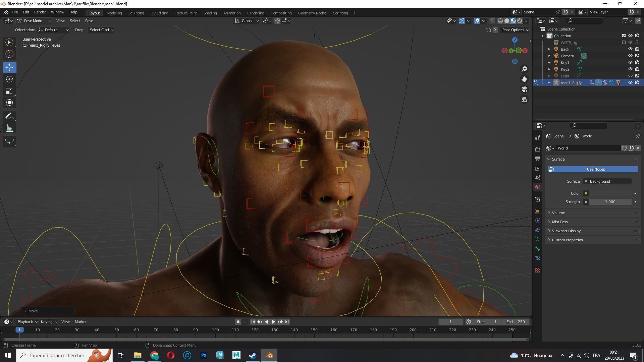Expand the Custom Properties panel

coord(593,240)
